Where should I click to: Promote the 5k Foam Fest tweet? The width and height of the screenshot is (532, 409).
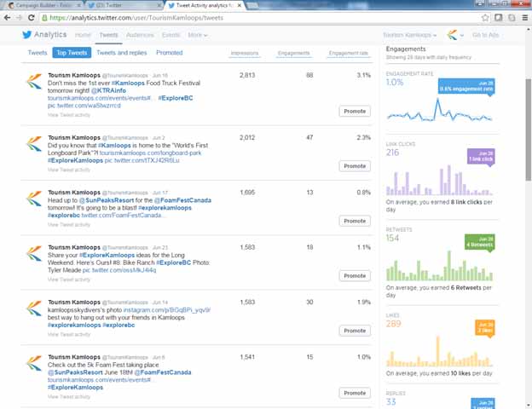click(355, 393)
